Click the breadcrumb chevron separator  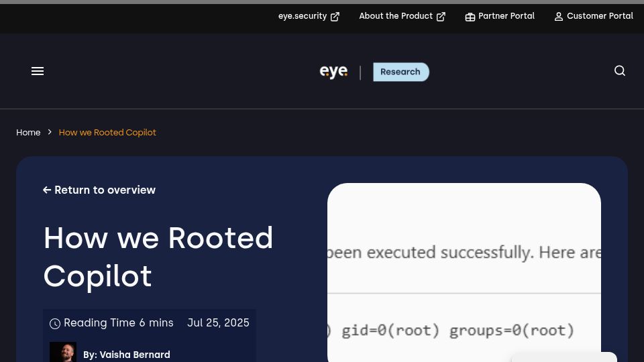pyautogui.click(x=50, y=132)
